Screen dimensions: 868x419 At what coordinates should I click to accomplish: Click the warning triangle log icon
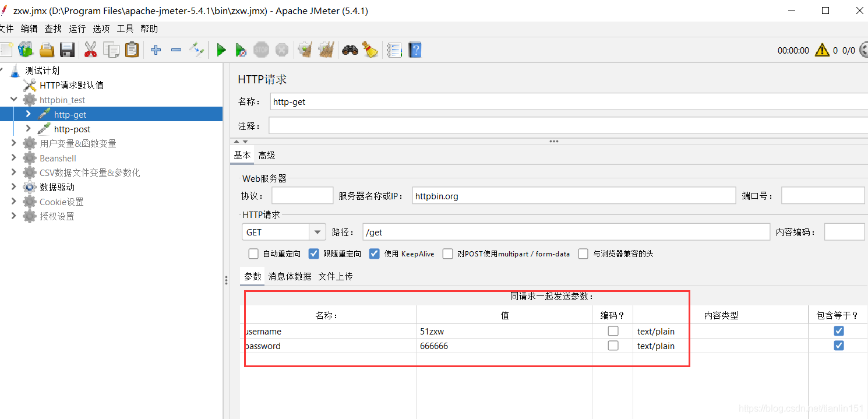pyautogui.click(x=822, y=50)
